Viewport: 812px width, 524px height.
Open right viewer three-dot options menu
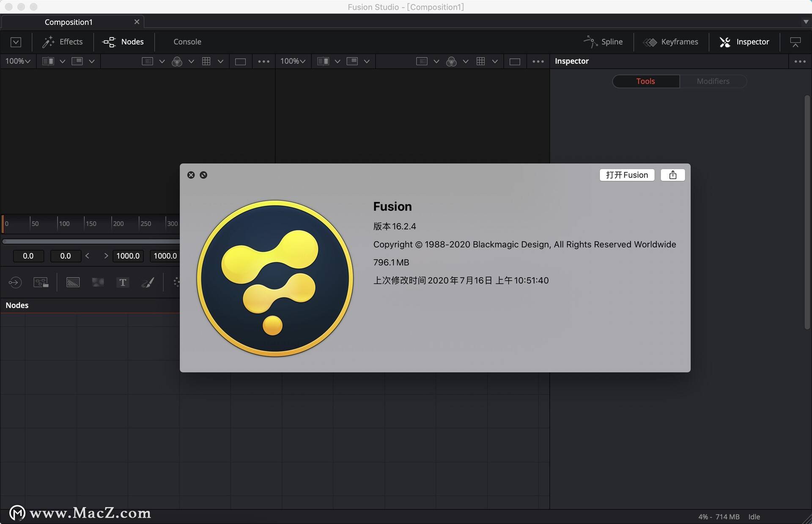pyautogui.click(x=538, y=62)
